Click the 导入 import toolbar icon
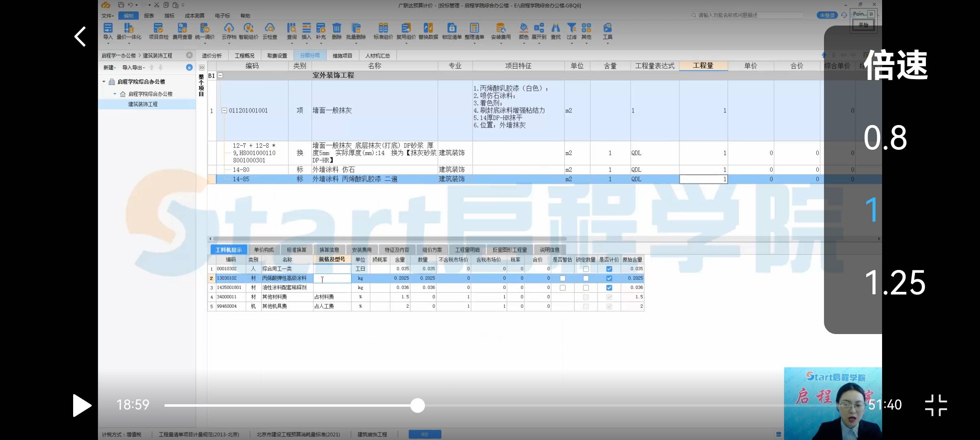Viewport: 980px width, 440px height. point(108,31)
